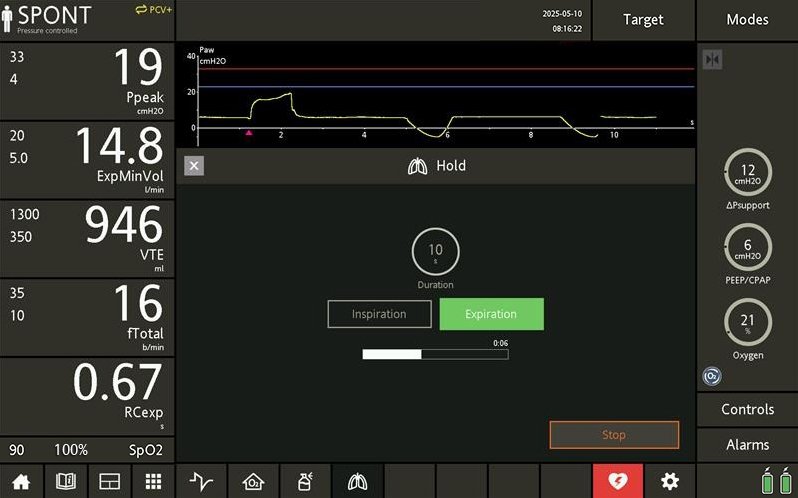
Task: Adjust the PEEP/CPAP 6 cmH2O knob
Action: point(748,247)
